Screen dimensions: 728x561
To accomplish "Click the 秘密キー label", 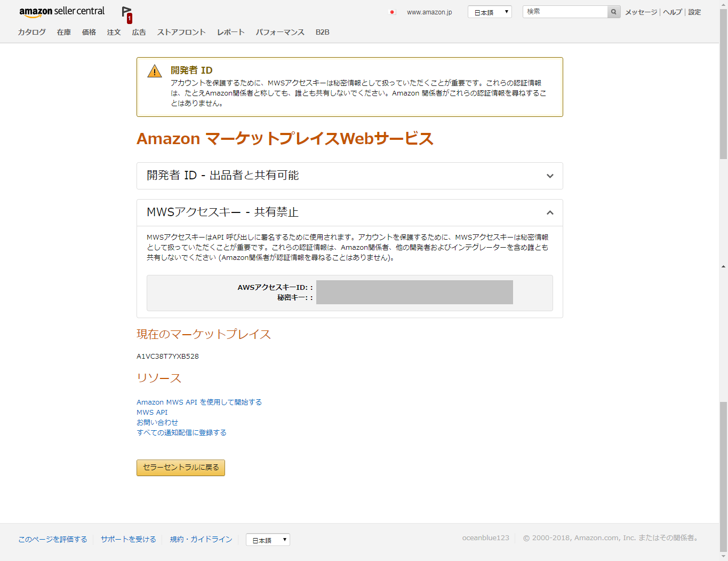I will (295, 297).
